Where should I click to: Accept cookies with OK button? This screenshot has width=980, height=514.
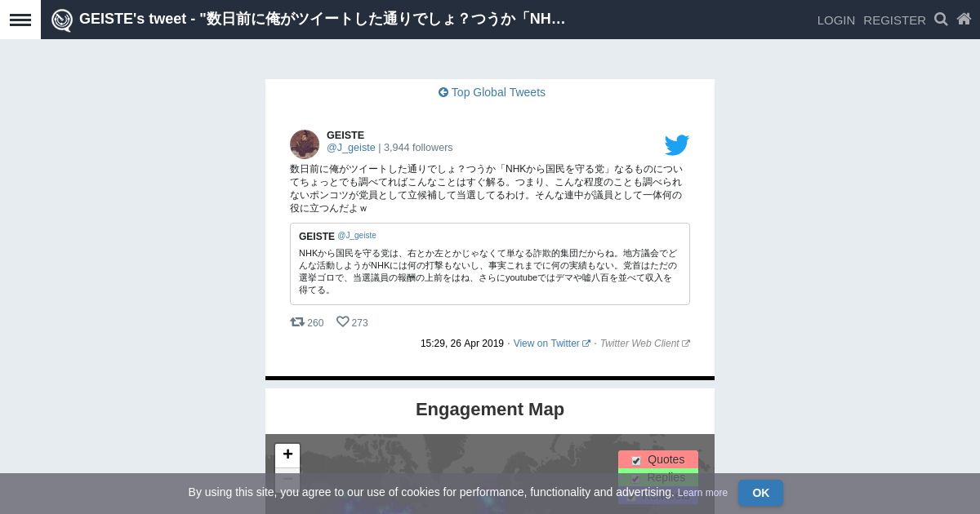tap(760, 493)
